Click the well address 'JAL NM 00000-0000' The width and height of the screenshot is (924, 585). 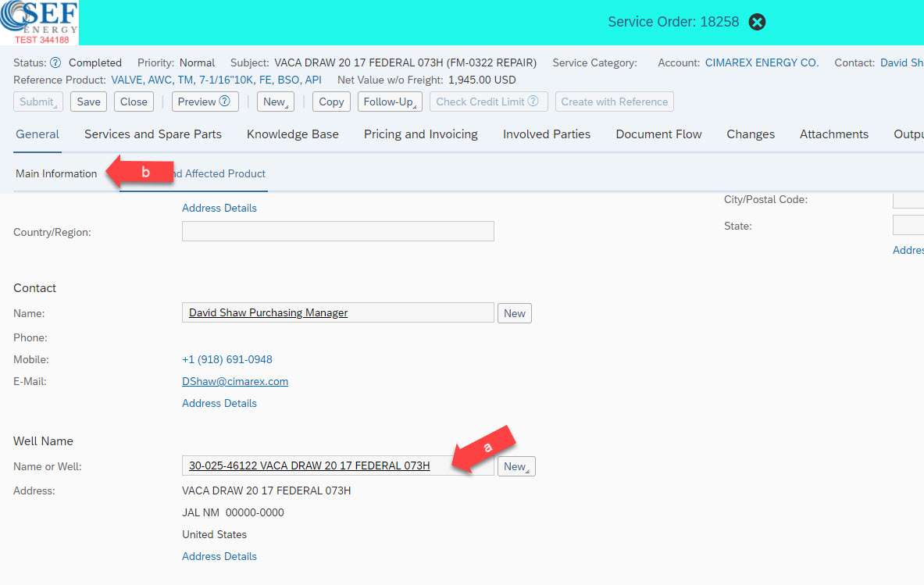(x=233, y=512)
